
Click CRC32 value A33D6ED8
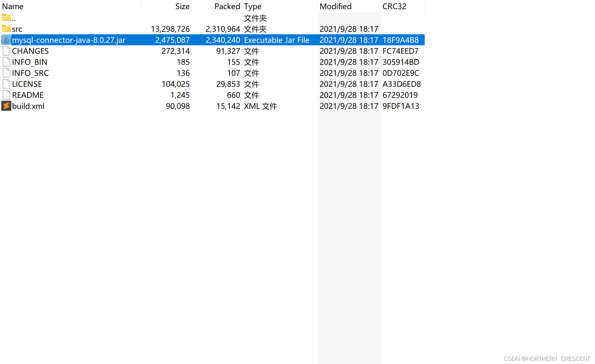click(x=402, y=84)
